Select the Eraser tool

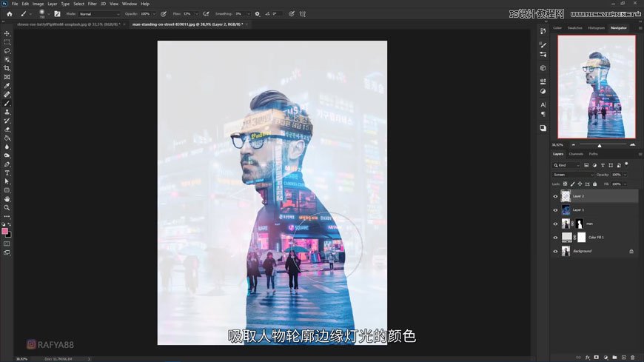click(x=7, y=130)
